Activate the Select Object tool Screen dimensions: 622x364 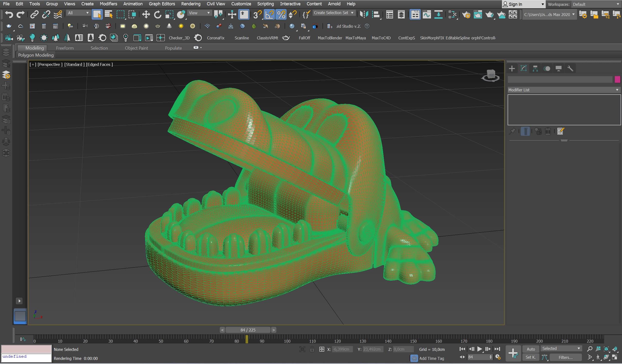(97, 14)
